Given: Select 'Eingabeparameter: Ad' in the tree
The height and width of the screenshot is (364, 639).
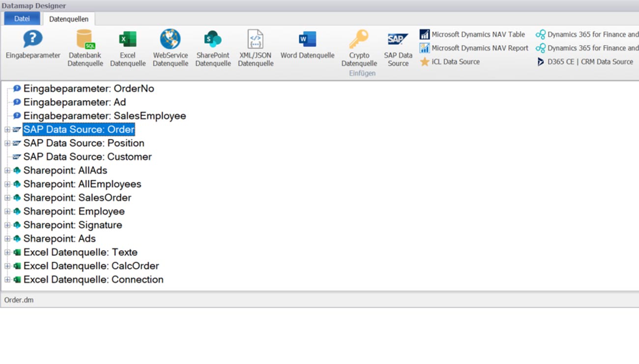Looking at the screenshot, I should pos(75,102).
